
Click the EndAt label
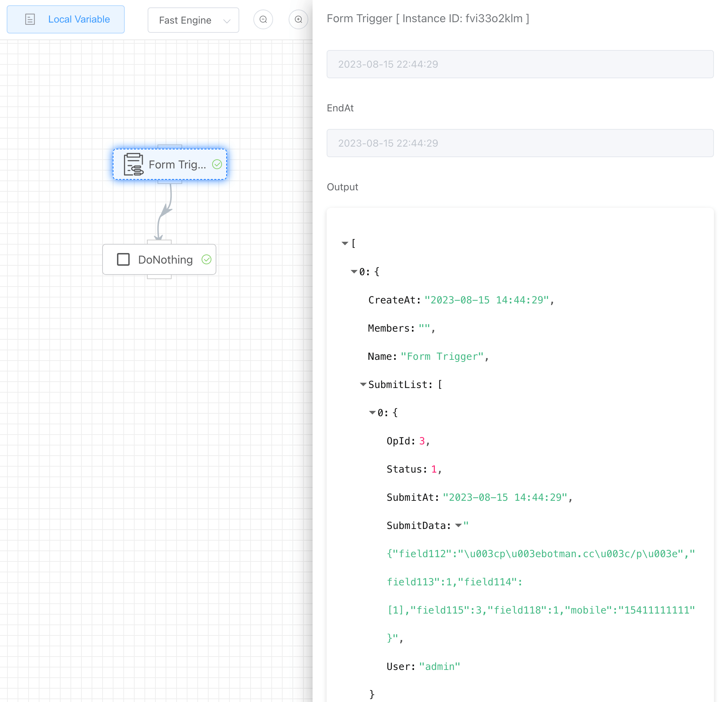[x=340, y=108]
